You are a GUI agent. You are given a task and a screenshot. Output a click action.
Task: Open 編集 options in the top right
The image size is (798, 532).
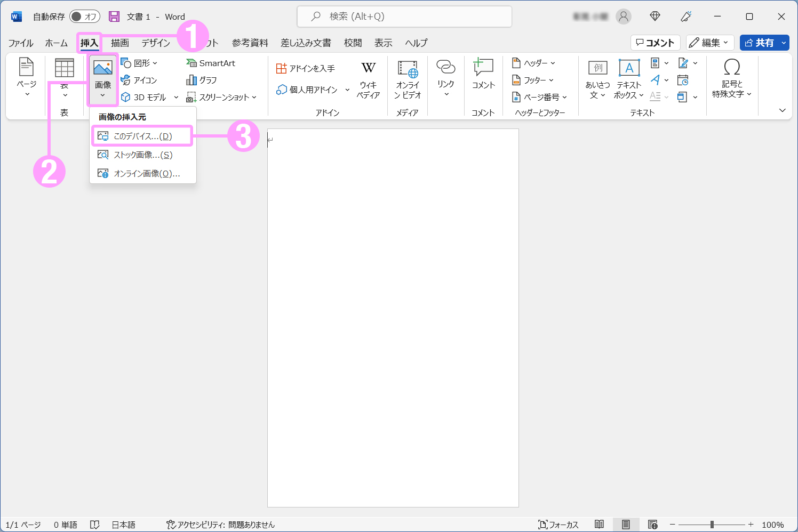click(710, 43)
